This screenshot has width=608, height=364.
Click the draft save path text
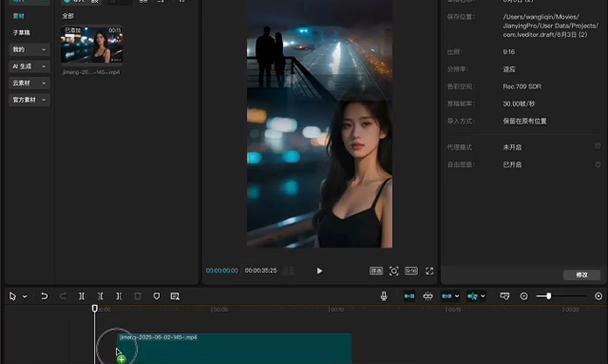[551, 26]
